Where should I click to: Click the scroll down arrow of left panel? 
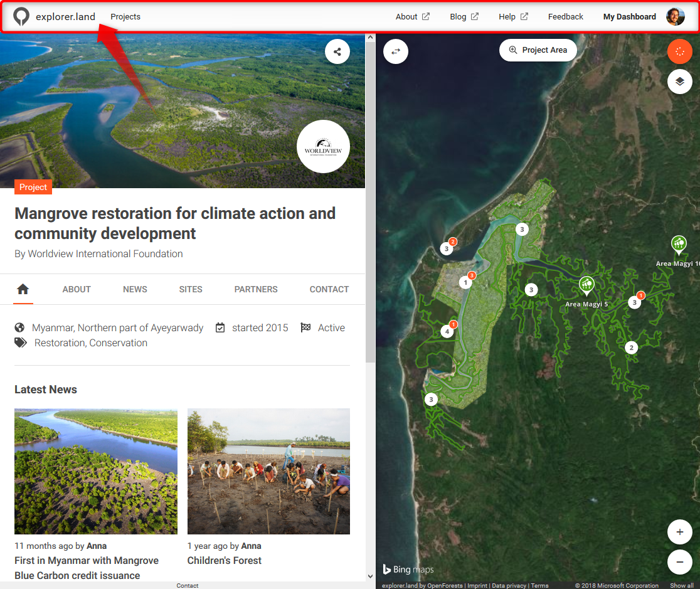[370, 576]
